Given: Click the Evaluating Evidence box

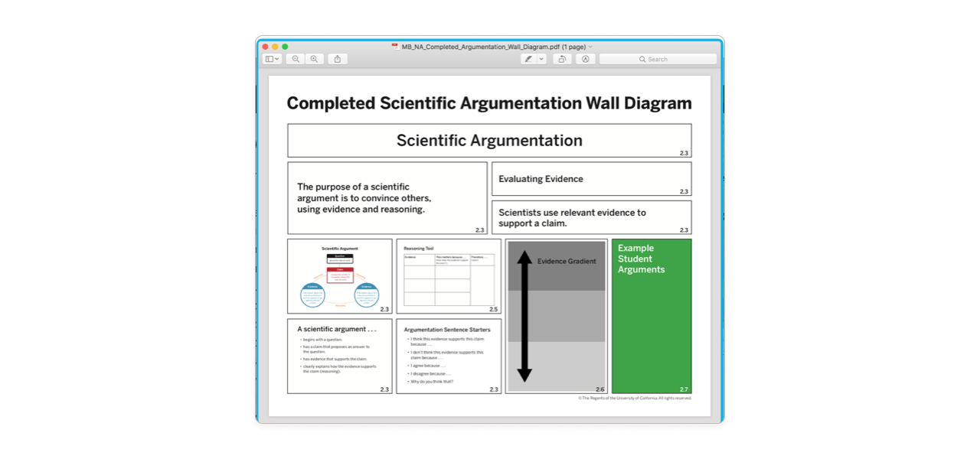Looking at the screenshot, I should pos(591,179).
